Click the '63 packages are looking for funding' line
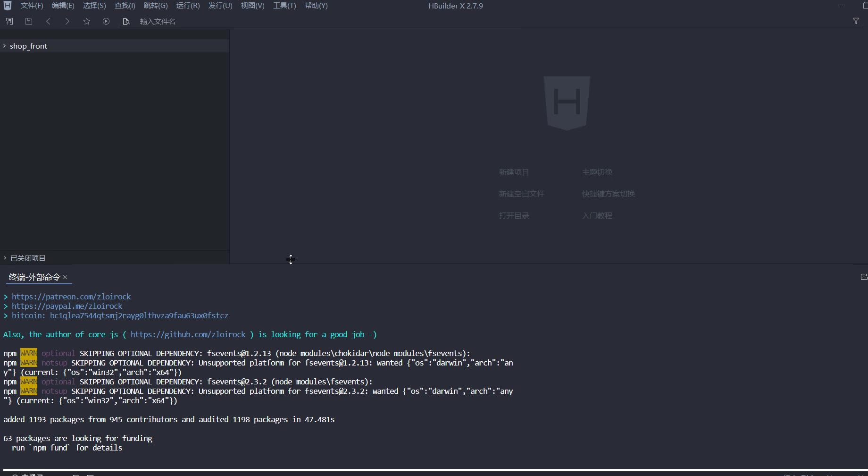This screenshot has width=868, height=476. (x=78, y=438)
